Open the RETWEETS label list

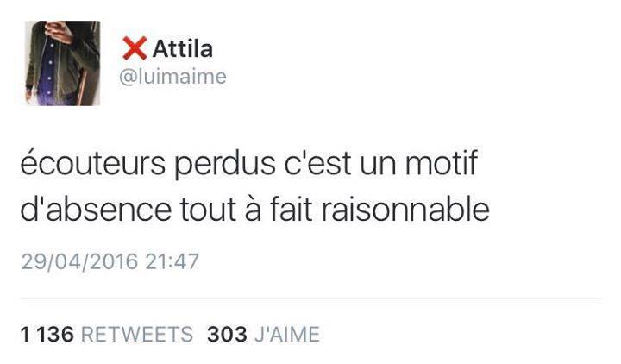click(137, 334)
